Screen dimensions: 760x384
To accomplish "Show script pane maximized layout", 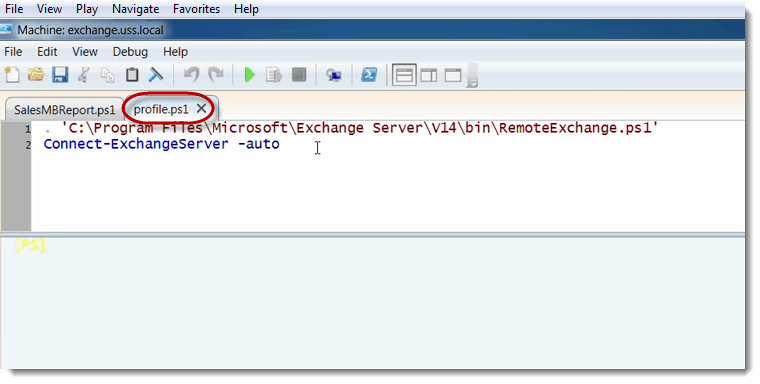I will [453, 75].
